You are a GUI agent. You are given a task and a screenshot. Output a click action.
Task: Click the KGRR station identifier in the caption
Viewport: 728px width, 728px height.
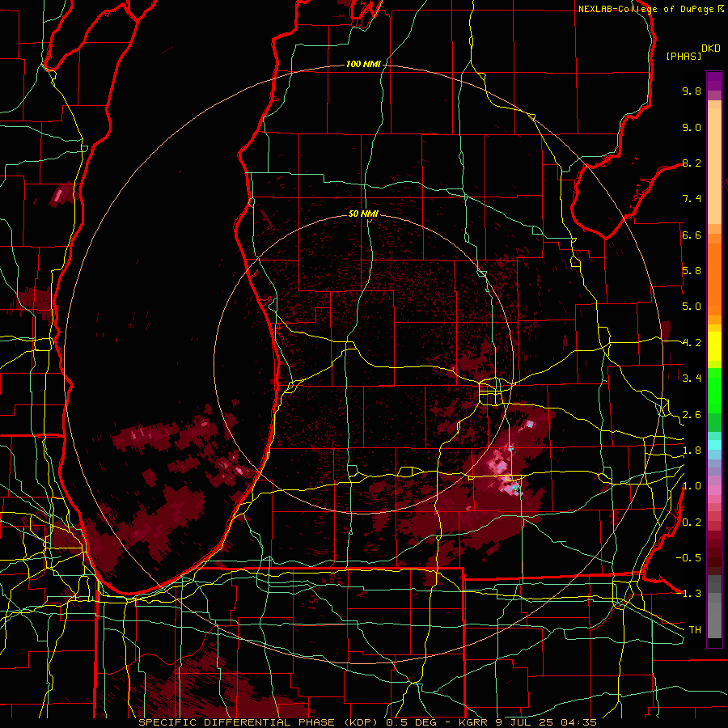click(x=472, y=722)
